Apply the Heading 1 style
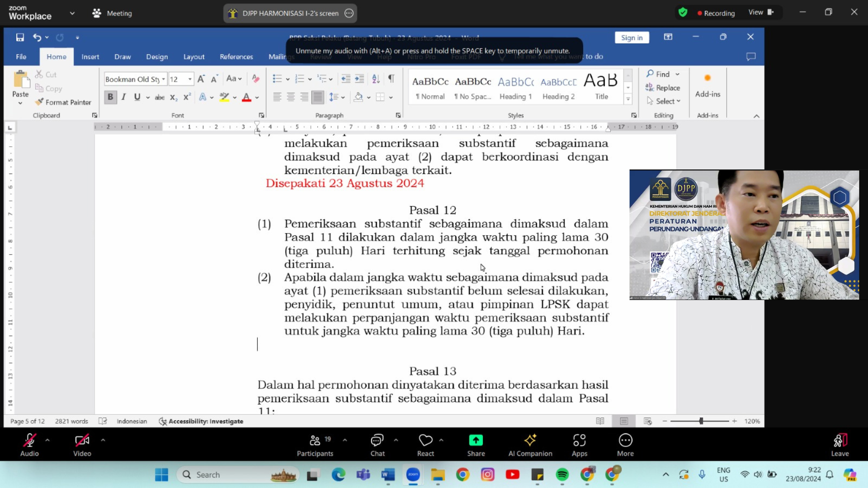 coord(516,87)
